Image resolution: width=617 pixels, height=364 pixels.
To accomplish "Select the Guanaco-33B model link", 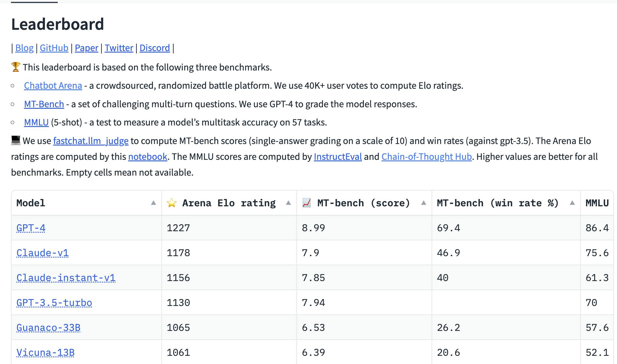I will 48,328.
